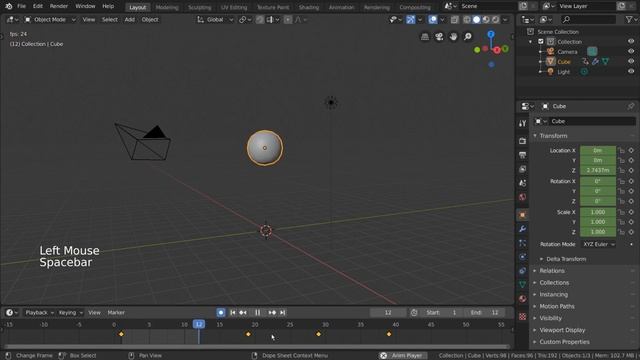The image size is (640, 360).
Task: Open the File menu
Action: point(22,6)
